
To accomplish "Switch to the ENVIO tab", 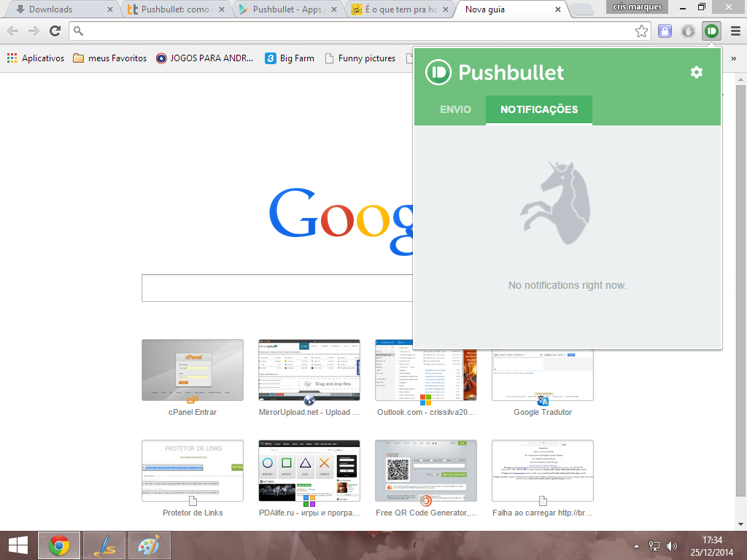I will point(455,109).
